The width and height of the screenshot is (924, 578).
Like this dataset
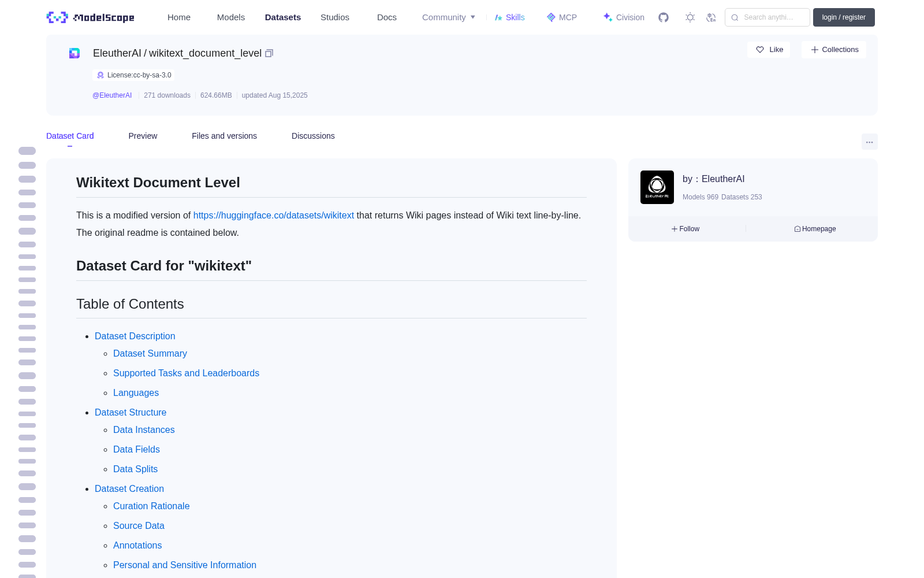(769, 50)
